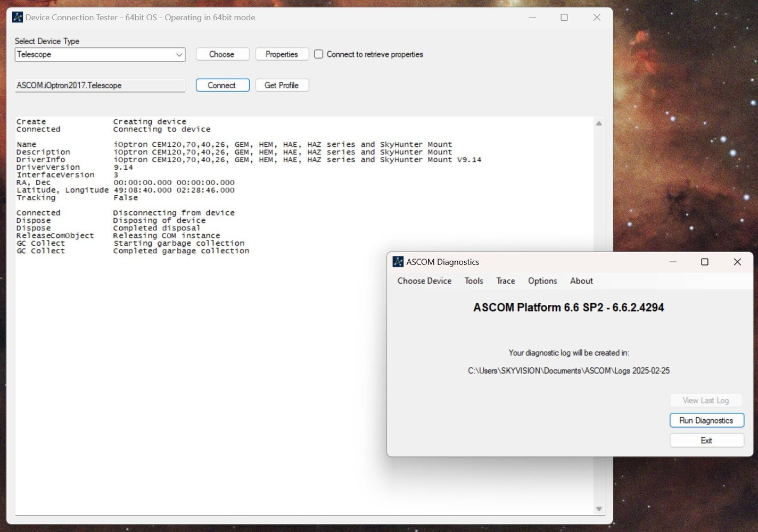Click the InterfaceVersion log line
The width and height of the screenshot is (758, 532).
pos(68,174)
